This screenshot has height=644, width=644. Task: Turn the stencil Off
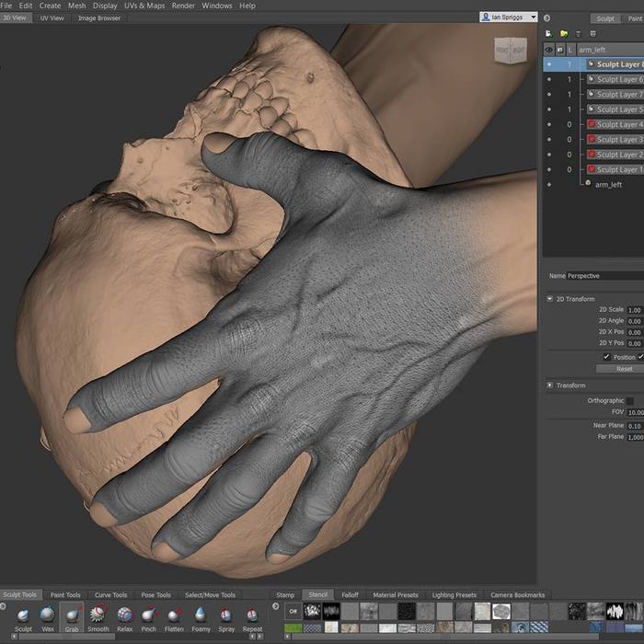(x=293, y=611)
